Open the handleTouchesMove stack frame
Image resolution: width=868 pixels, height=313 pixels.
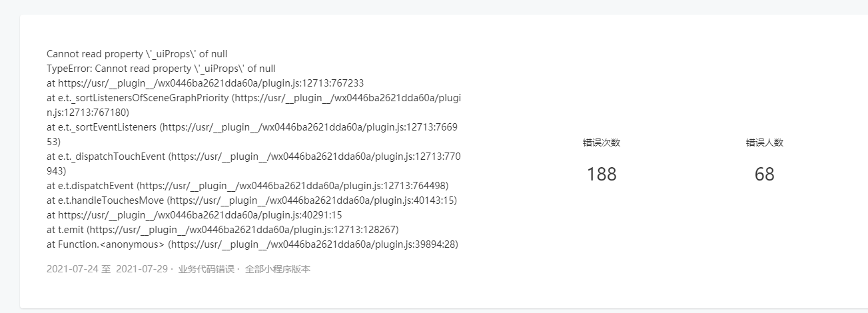coord(252,200)
